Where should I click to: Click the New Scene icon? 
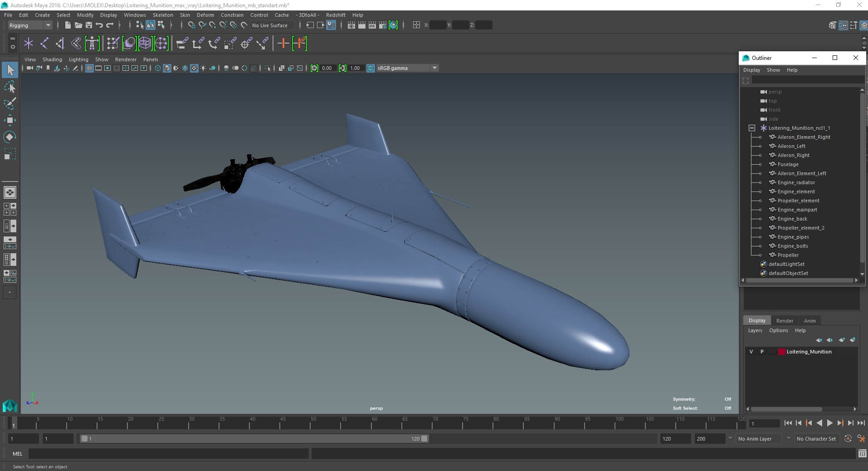click(68, 25)
